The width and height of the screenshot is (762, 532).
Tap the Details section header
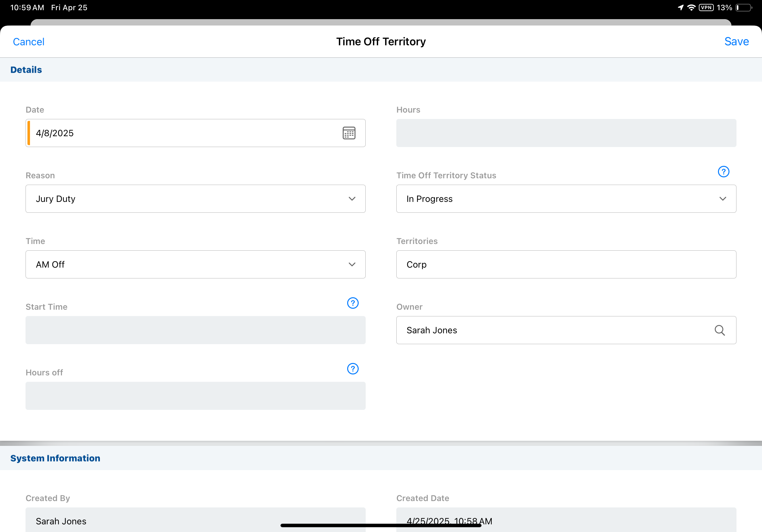pyautogui.click(x=26, y=70)
